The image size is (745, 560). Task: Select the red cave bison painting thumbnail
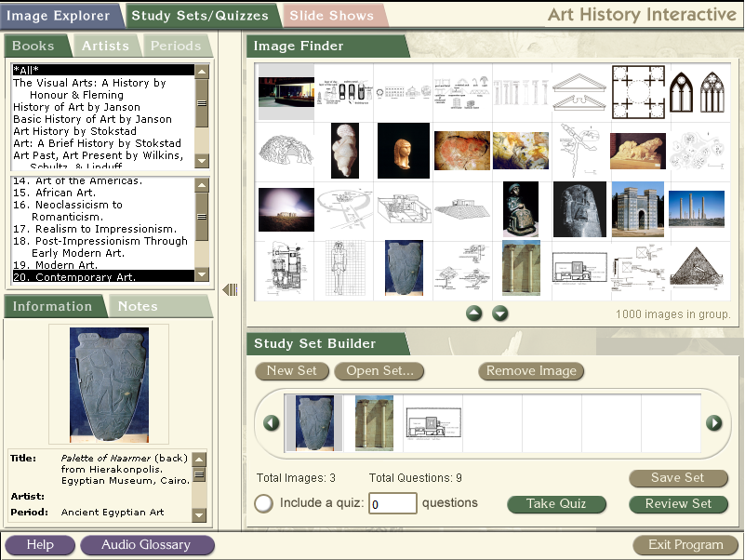coord(462,151)
